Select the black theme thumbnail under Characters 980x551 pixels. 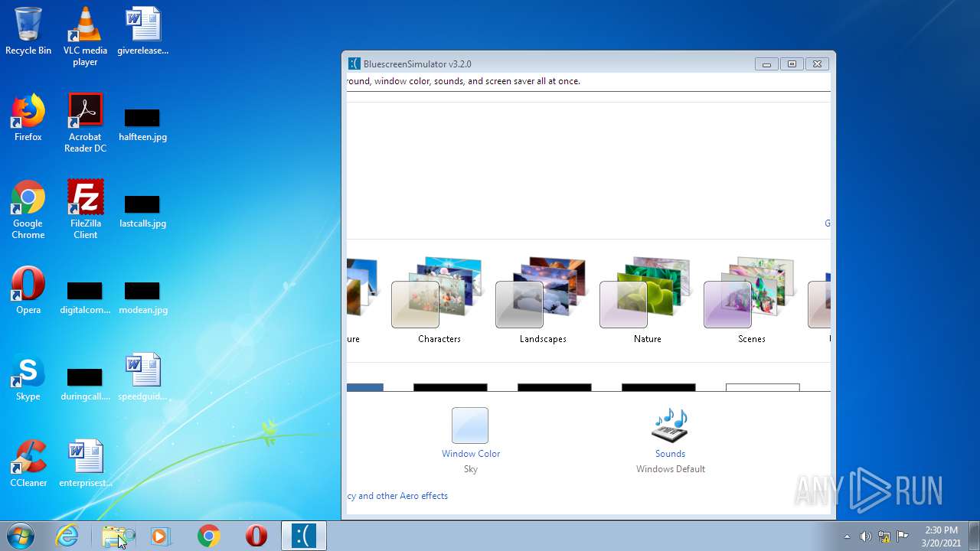(450, 387)
